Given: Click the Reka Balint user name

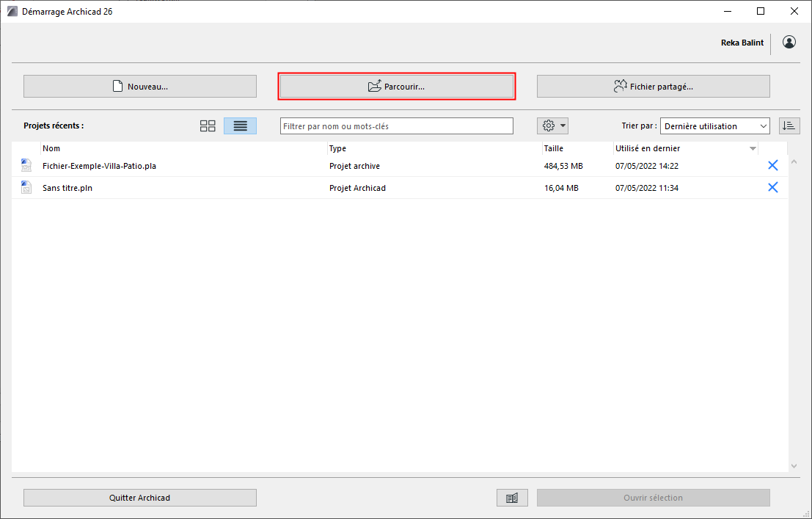Looking at the screenshot, I should pos(742,43).
